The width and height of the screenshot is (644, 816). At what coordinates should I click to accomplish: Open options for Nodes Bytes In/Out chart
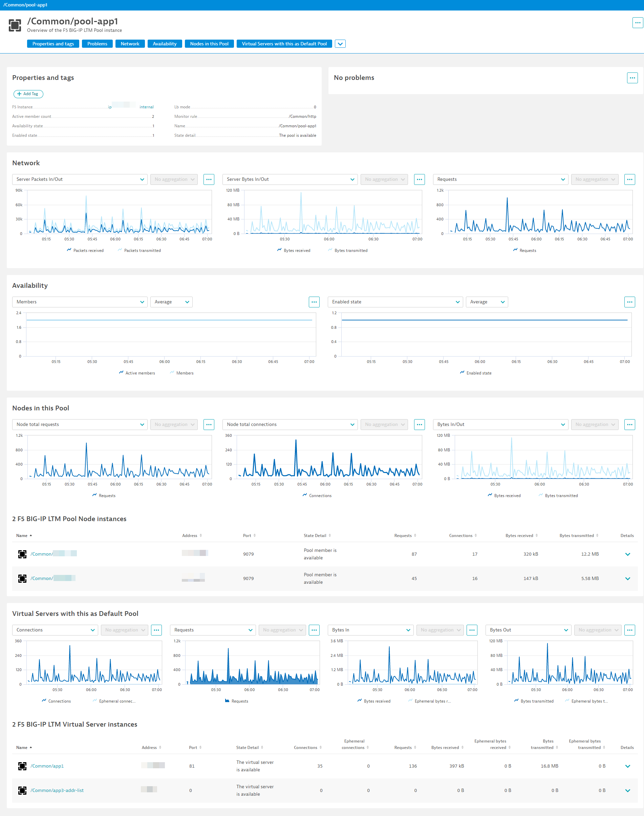630,425
